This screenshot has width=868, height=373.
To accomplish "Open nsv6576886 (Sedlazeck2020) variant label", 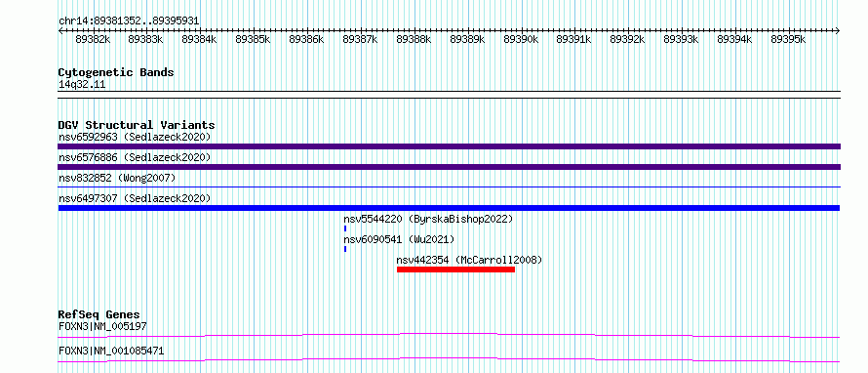I will (135, 157).
